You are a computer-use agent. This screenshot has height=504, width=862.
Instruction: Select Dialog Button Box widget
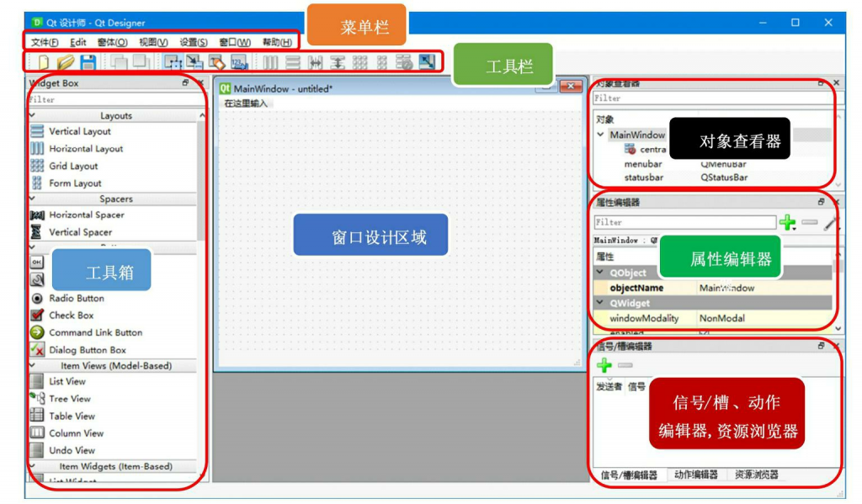tap(87, 350)
